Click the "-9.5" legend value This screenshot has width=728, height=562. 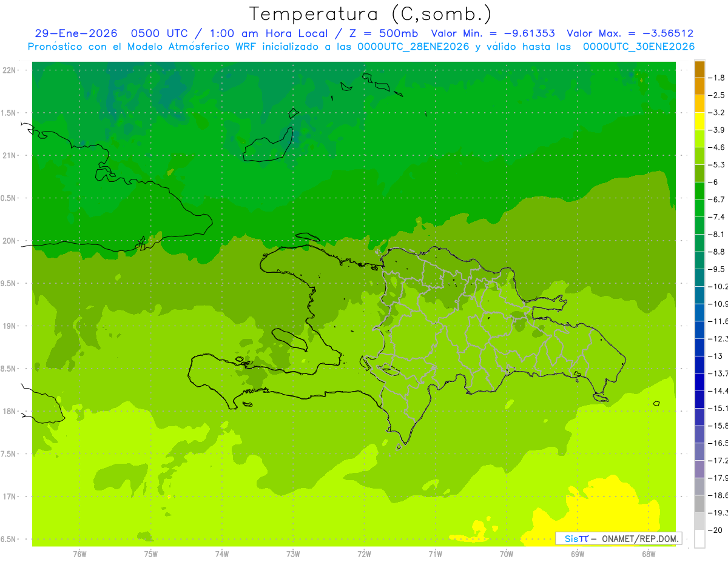pyautogui.click(x=716, y=269)
